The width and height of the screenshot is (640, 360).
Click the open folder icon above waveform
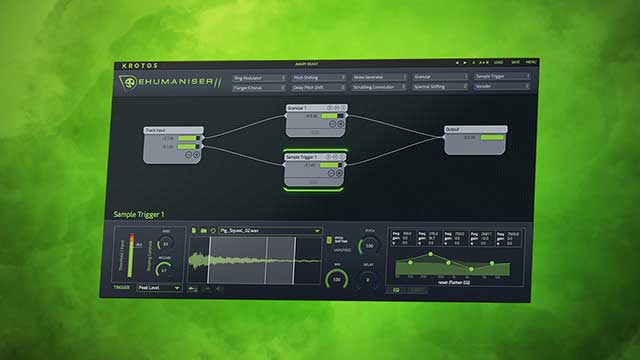[203, 231]
